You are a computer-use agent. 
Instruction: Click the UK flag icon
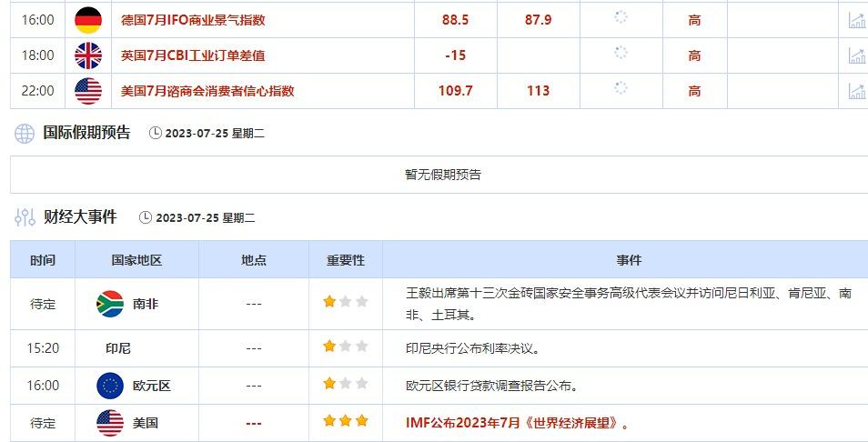point(88,55)
